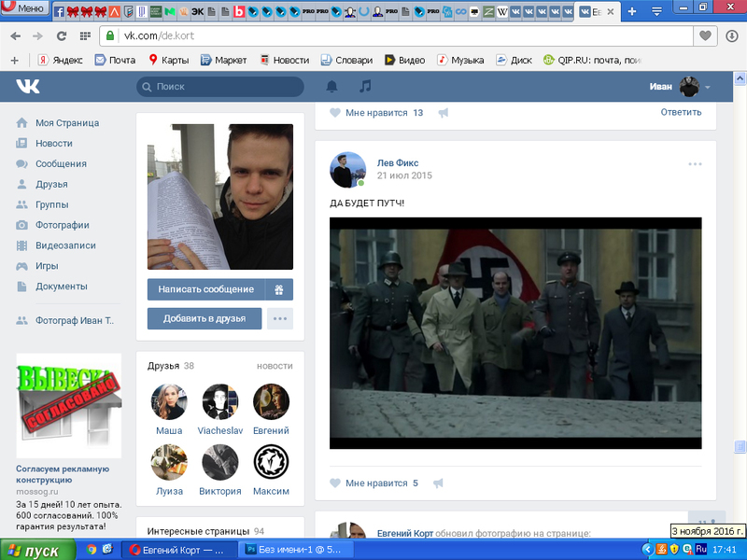Like the post with 5 likes
Screen dimensions: 747x560
[x=336, y=483]
